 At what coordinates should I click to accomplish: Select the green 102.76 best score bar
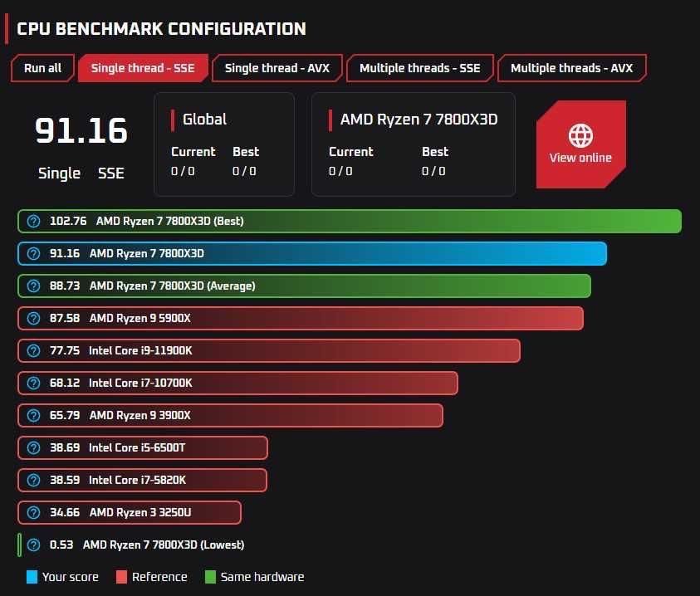[350, 221]
